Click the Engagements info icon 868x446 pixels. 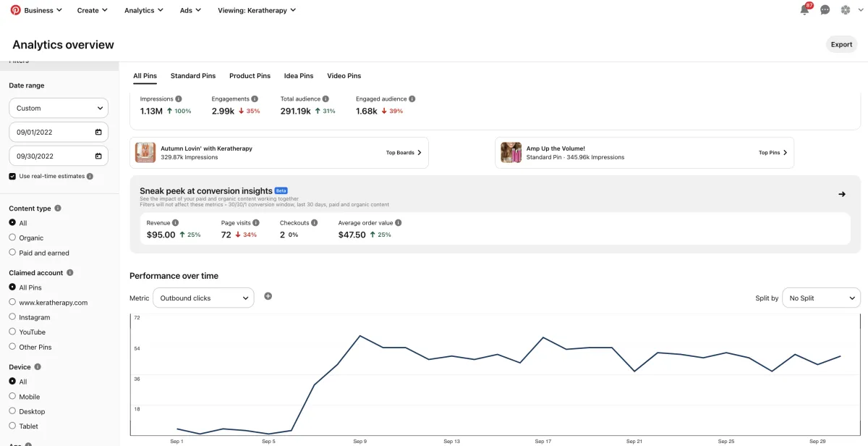pos(255,98)
